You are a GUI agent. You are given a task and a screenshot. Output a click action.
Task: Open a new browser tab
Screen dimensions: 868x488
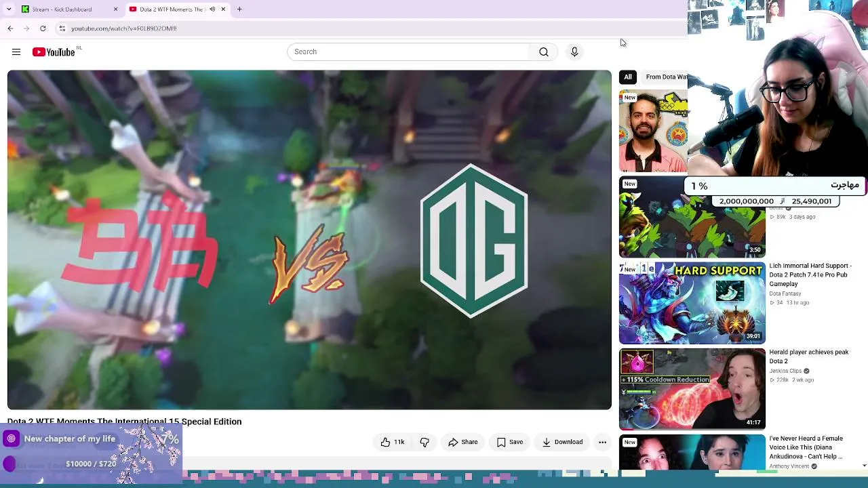tap(239, 9)
